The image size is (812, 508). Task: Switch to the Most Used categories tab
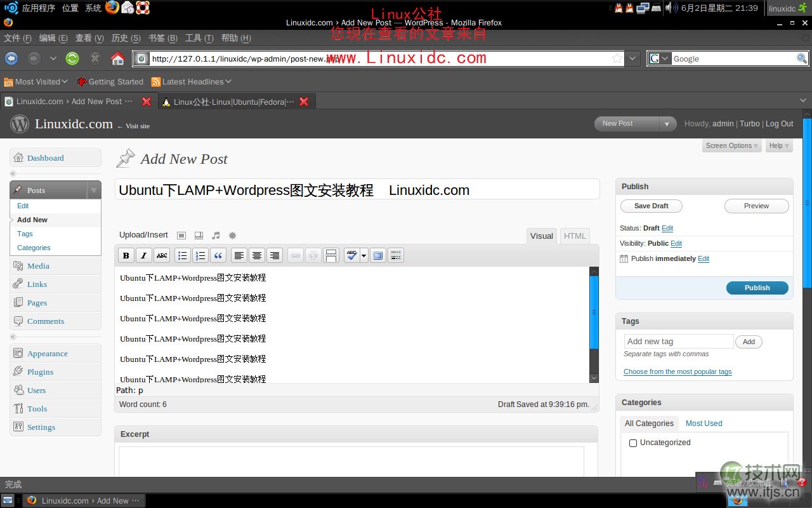pyautogui.click(x=704, y=424)
